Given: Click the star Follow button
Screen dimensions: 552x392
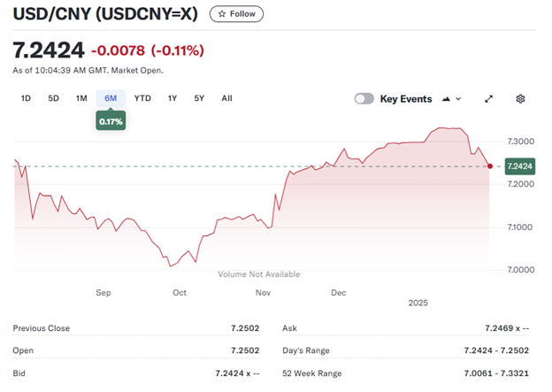Looking at the screenshot, I should [x=236, y=14].
